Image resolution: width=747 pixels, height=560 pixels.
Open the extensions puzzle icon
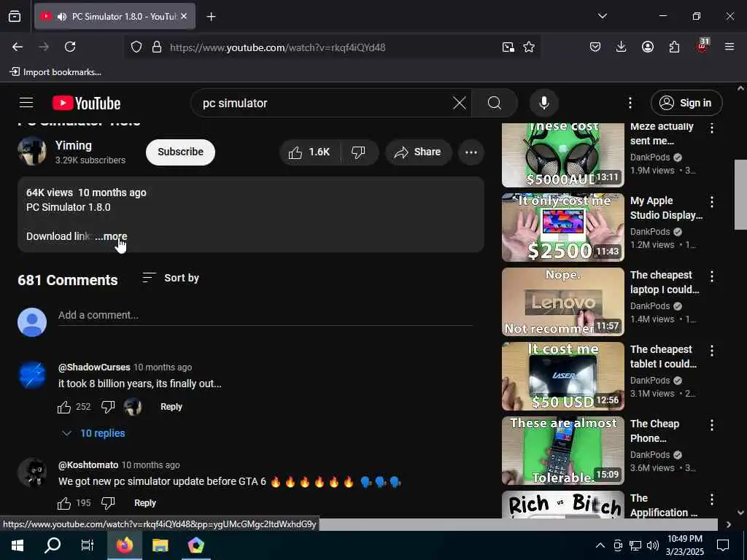click(674, 47)
